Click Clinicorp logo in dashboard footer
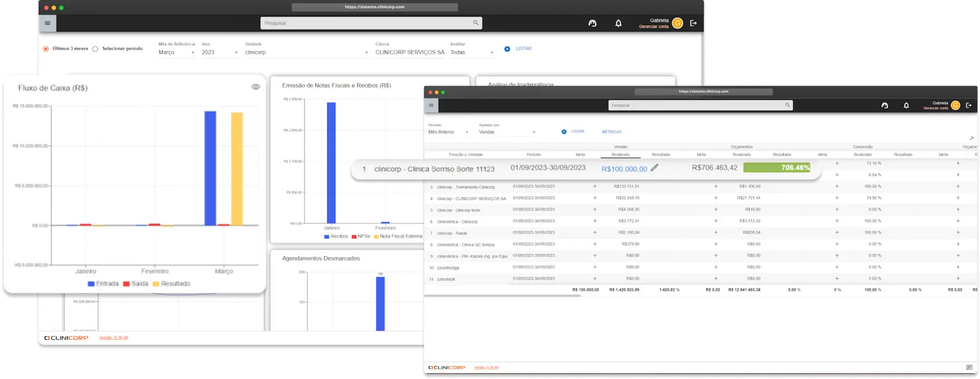This screenshot has height=379, width=980. 66,338
